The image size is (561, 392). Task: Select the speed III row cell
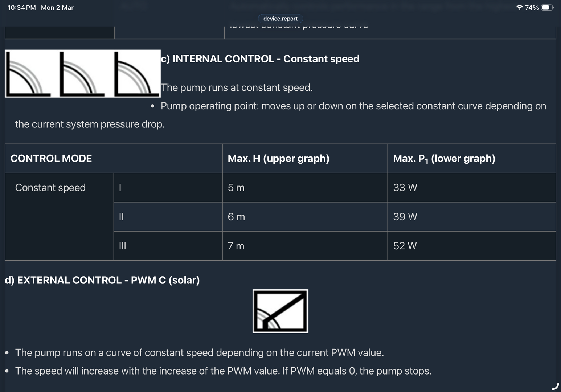coord(123,246)
